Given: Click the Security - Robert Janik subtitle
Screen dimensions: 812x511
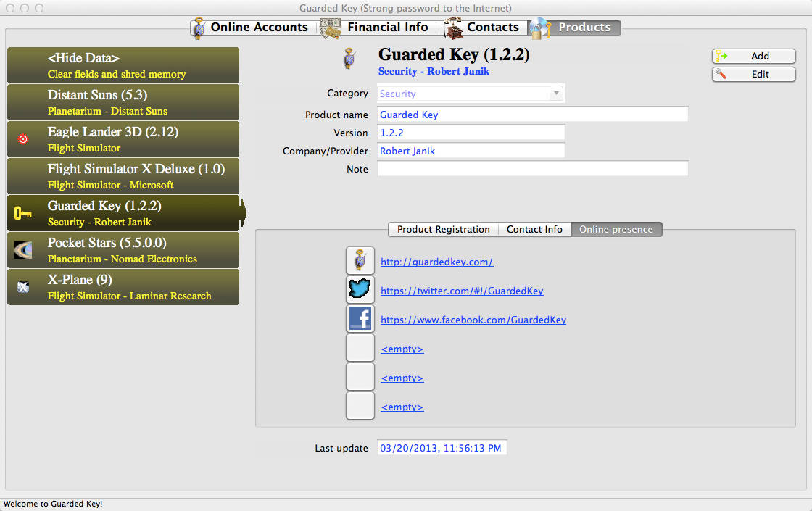Looking at the screenshot, I should tap(434, 72).
